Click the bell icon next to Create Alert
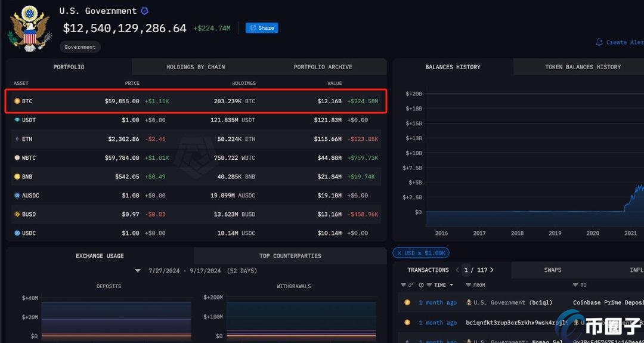Screen dimensions: 644x343 pyautogui.click(x=599, y=42)
